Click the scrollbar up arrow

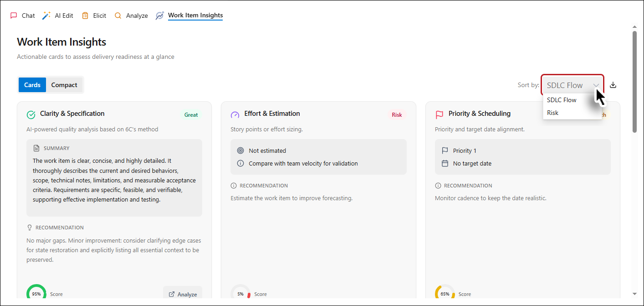(635, 28)
